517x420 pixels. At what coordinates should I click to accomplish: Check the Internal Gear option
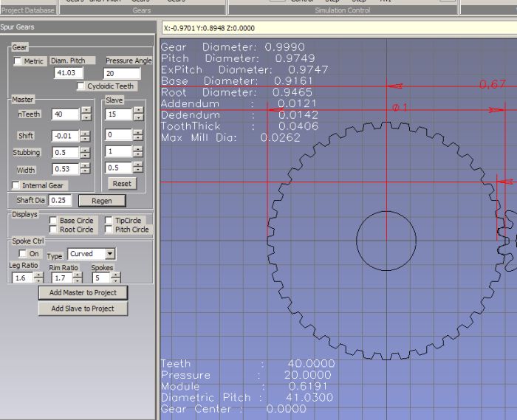(16, 185)
